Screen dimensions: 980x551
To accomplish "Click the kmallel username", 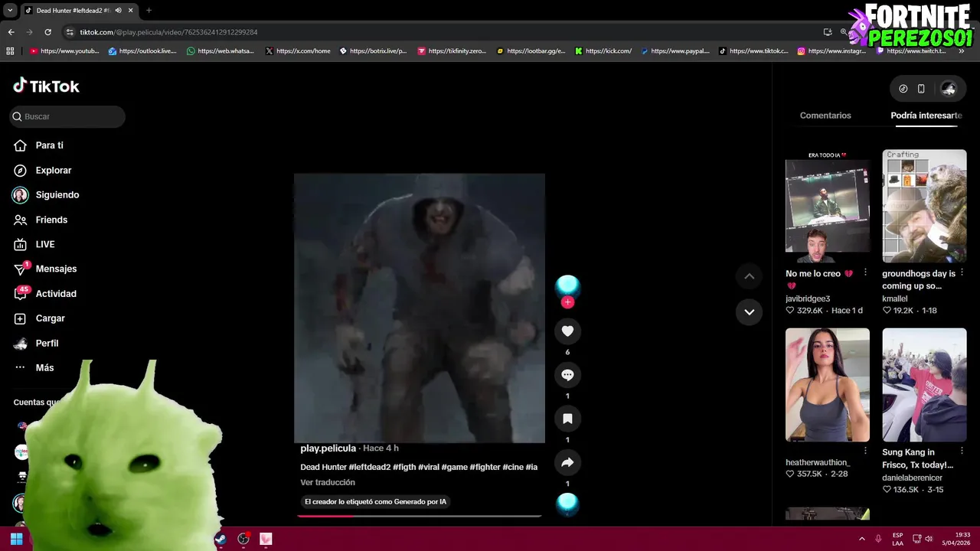I will pyautogui.click(x=895, y=299).
